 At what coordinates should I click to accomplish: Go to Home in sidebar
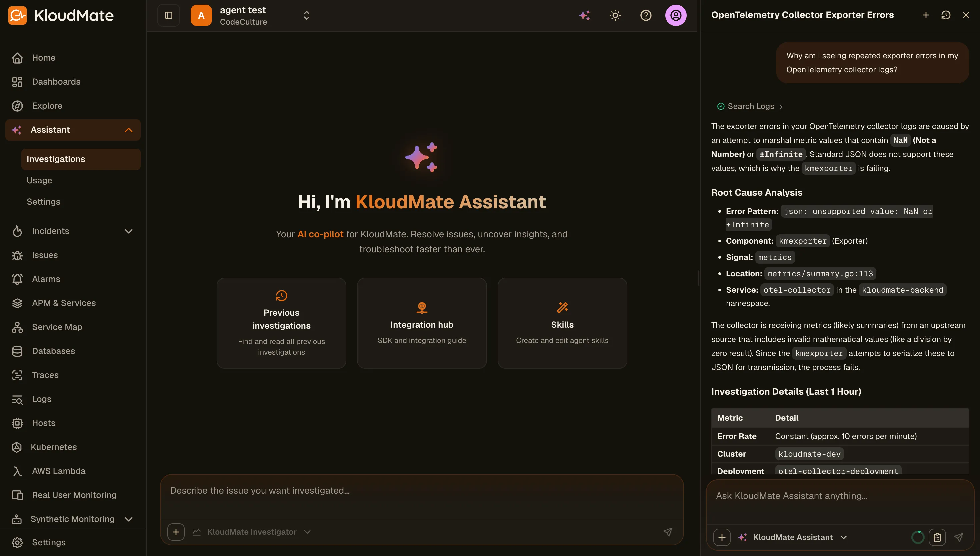point(73,58)
